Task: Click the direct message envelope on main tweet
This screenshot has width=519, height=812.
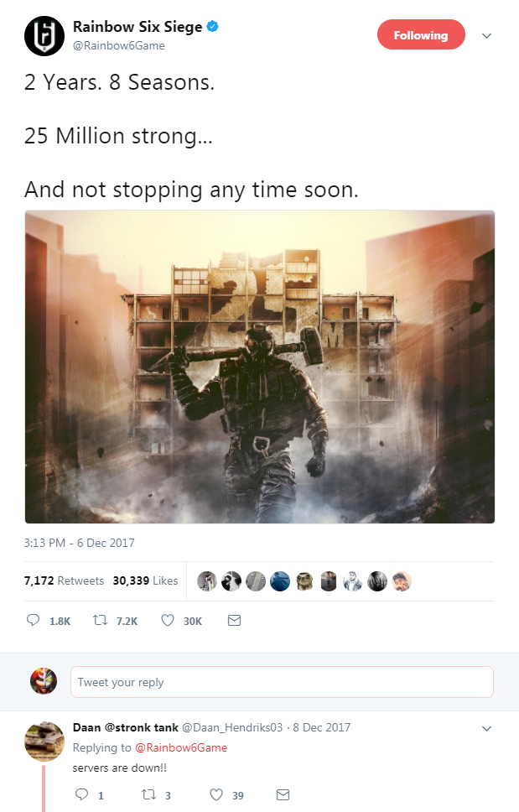Action: (235, 620)
